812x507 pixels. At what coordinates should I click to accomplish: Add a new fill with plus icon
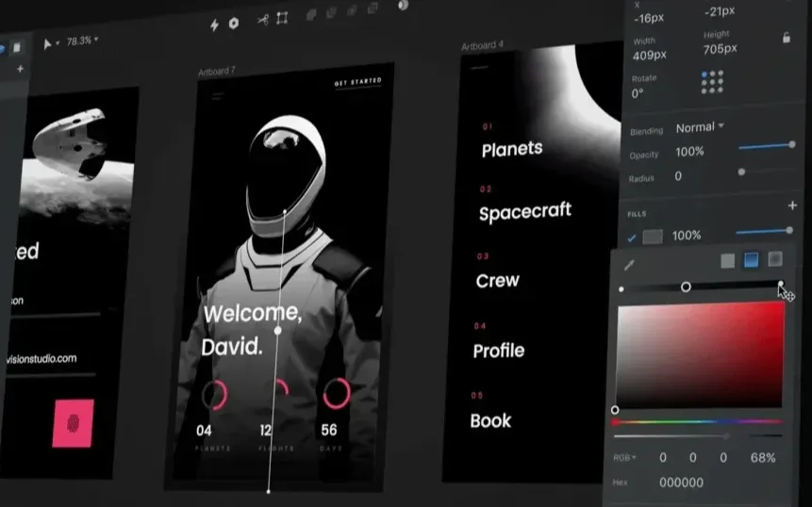(x=792, y=206)
